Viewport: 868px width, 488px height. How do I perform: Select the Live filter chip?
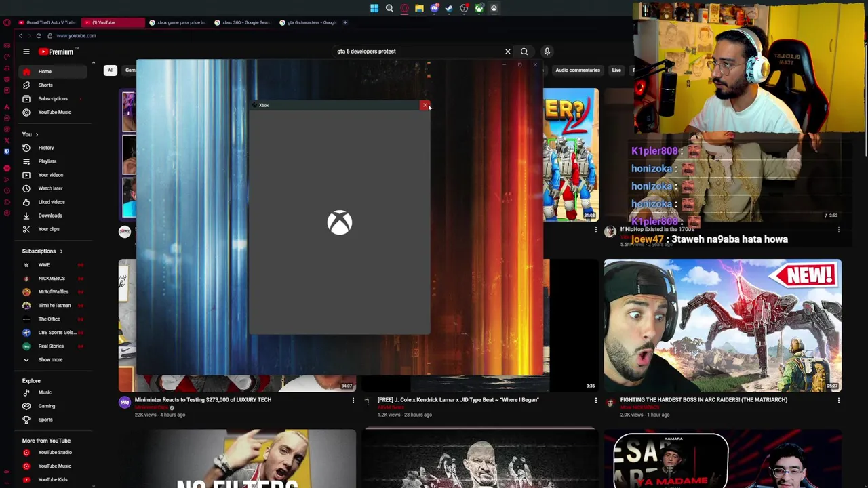pos(616,70)
